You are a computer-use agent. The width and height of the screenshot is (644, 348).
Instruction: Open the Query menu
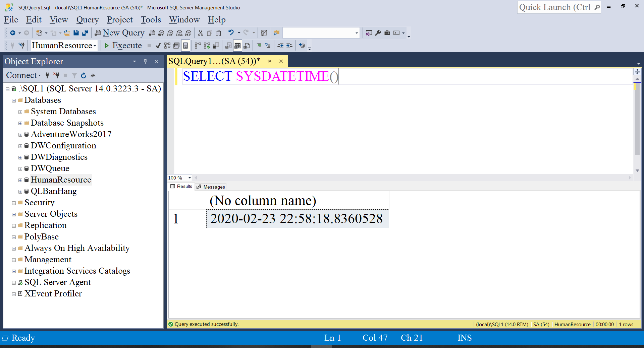(x=87, y=20)
